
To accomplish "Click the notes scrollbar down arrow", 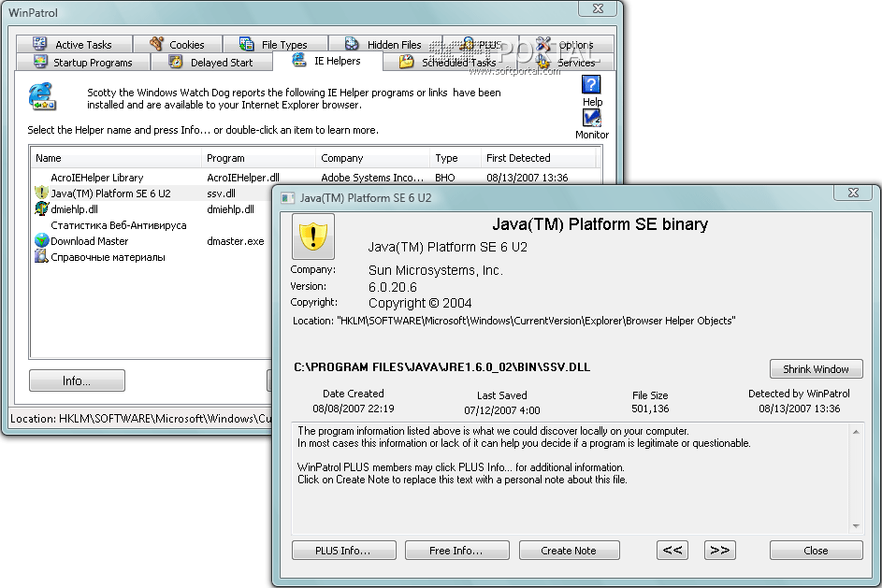I will (x=856, y=525).
